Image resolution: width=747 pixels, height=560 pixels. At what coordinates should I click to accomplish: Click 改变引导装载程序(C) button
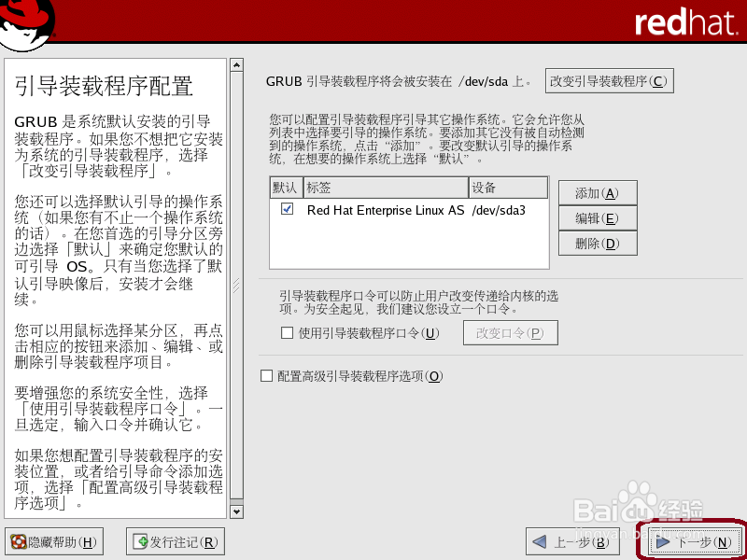[610, 81]
